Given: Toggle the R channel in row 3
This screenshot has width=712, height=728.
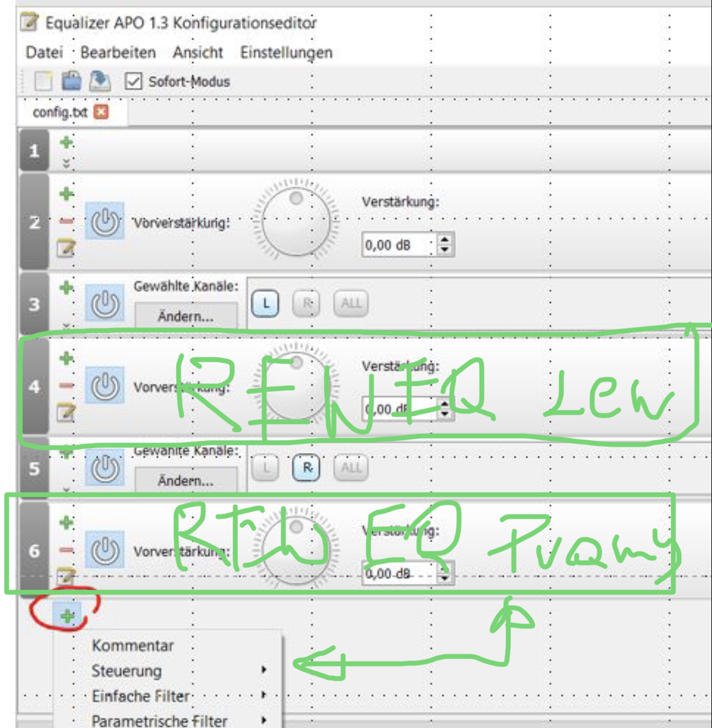Looking at the screenshot, I should click(x=307, y=303).
